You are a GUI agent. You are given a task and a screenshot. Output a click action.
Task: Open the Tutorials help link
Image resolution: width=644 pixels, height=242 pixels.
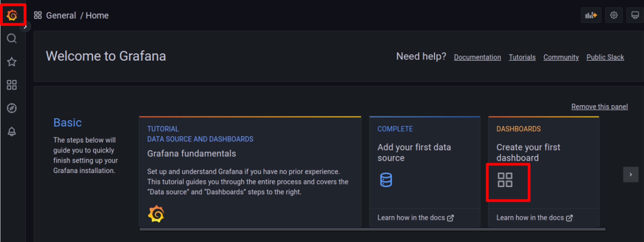[522, 57]
